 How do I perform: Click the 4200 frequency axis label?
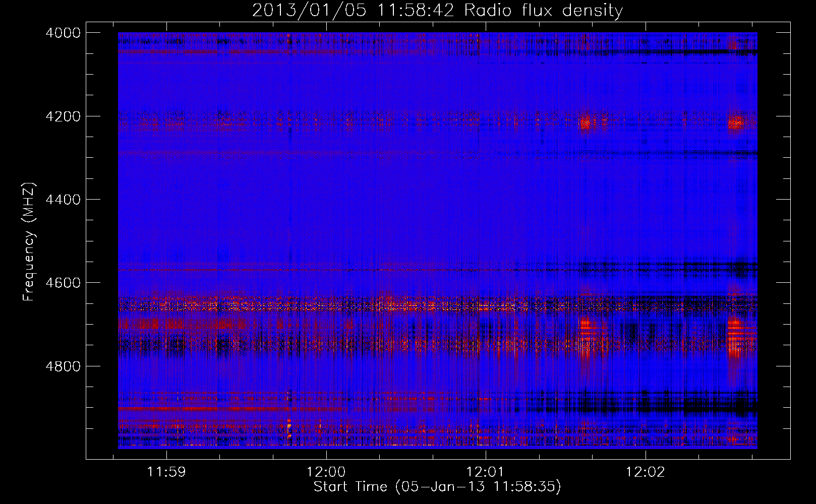coord(63,116)
